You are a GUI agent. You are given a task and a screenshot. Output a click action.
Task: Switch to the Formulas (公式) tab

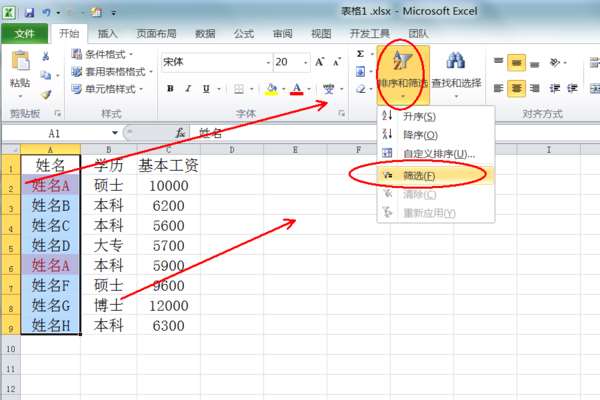(244, 34)
